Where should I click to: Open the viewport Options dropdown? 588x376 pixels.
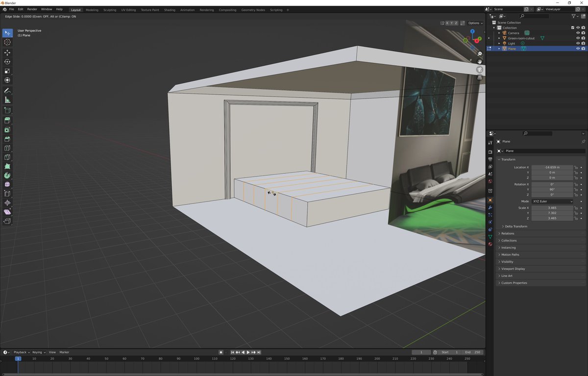475,23
